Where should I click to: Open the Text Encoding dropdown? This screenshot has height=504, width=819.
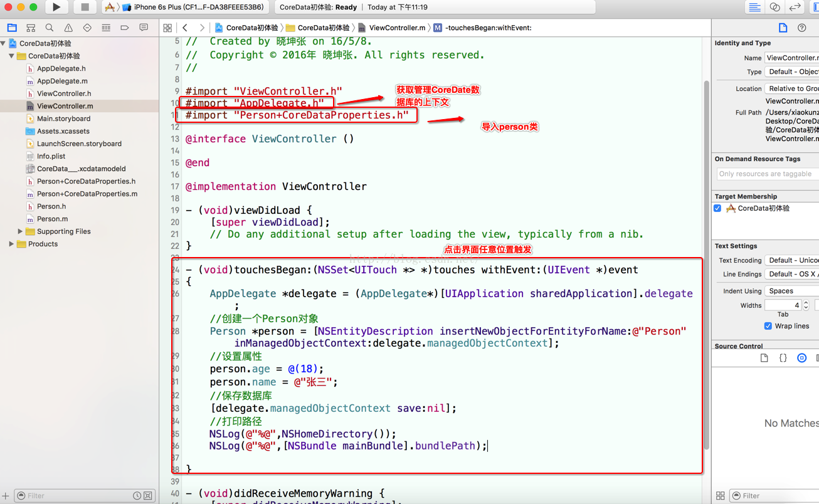[x=791, y=260]
